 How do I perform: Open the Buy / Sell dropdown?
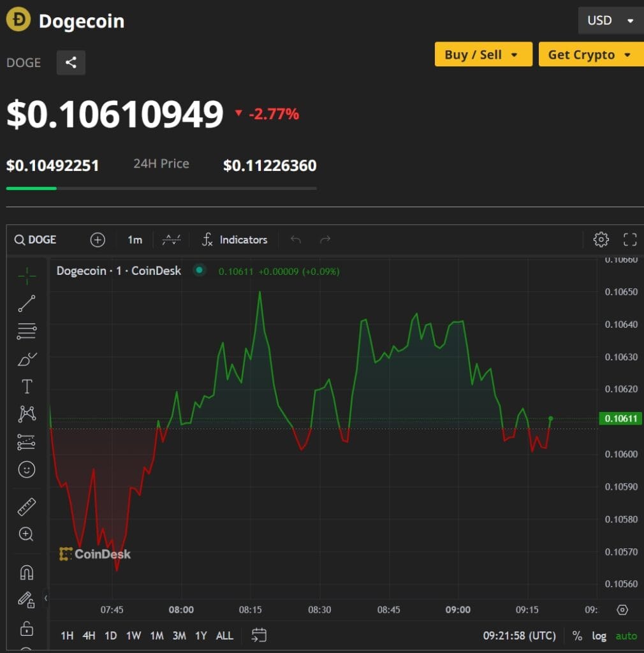pyautogui.click(x=483, y=54)
